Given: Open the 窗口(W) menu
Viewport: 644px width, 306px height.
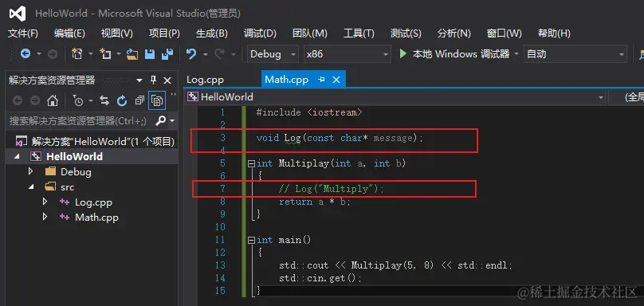Looking at the screenshot, I should click(x=504, y=33).
